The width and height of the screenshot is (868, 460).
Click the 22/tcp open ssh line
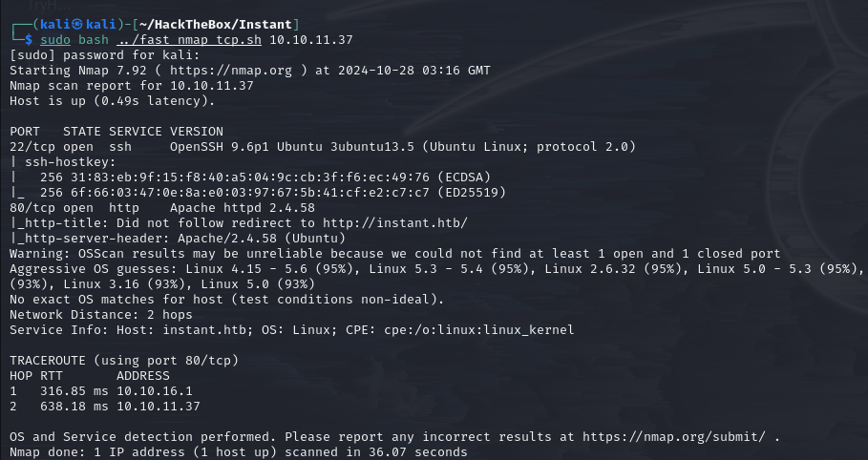tap(323, 147)
